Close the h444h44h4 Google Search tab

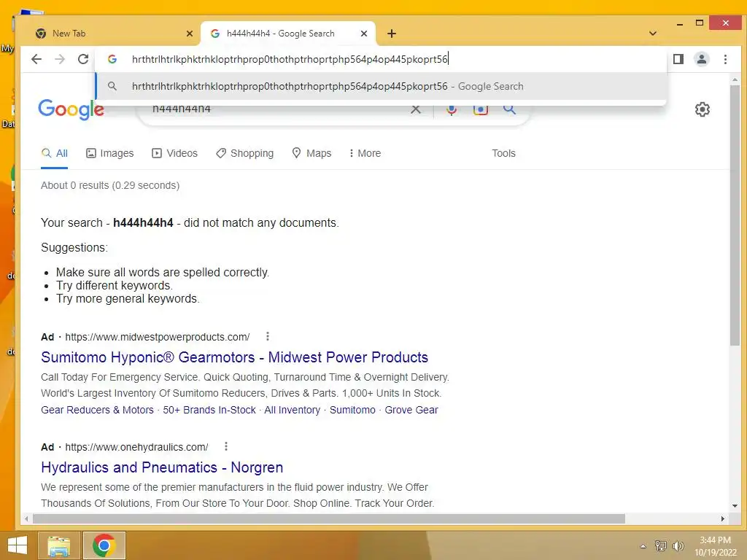[364, 34]
